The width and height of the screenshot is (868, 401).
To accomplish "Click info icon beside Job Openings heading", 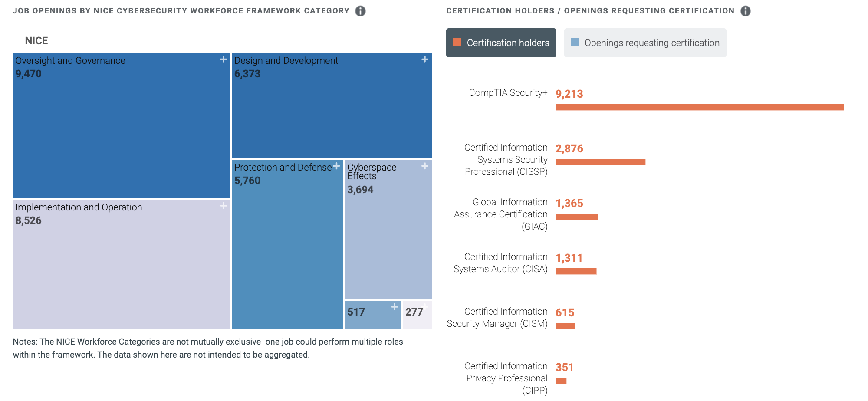I will pos(360,11).
